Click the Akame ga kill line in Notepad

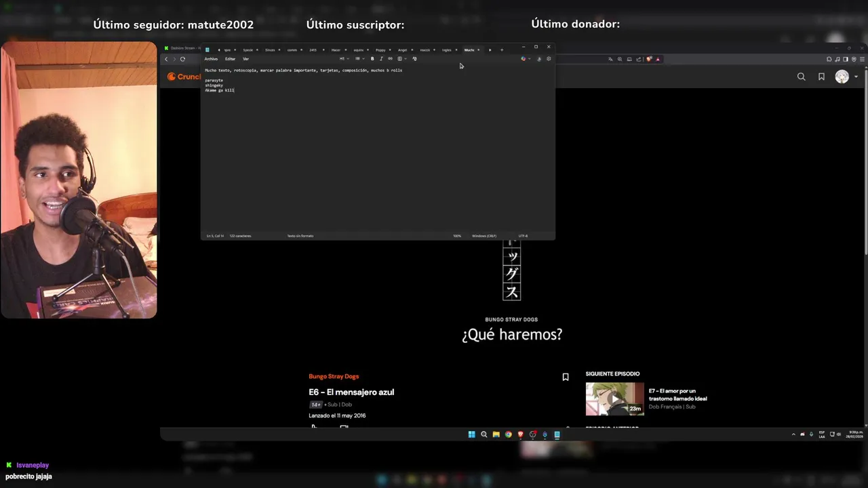(x=220, y=90)
